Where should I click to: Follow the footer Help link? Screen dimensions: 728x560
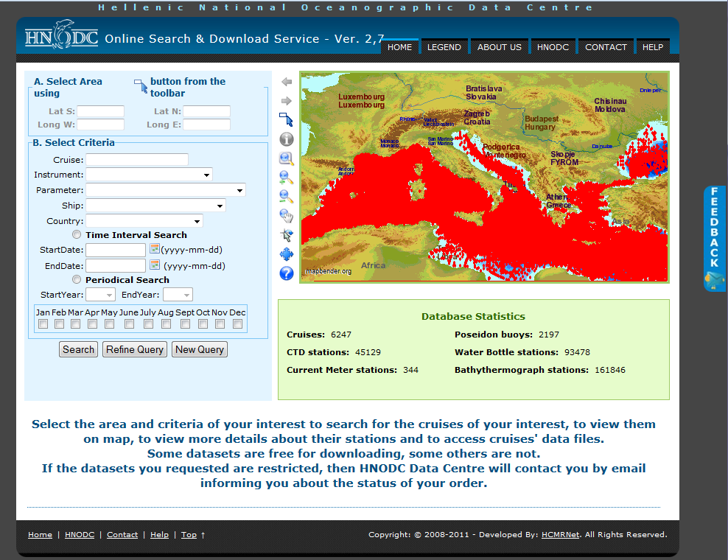(x=159, y=534)
